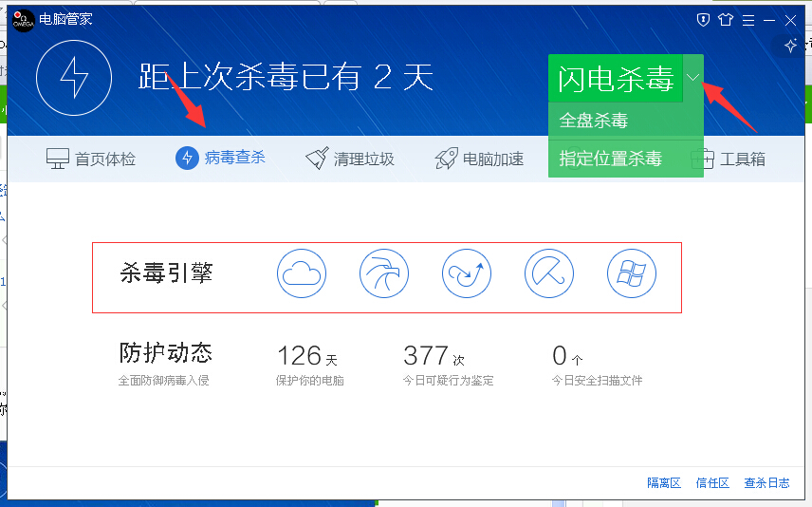Choose 指定位置杀毒 from the dropdown
The width and height of the screenshot is (812, 507).
tap(626, 159)
